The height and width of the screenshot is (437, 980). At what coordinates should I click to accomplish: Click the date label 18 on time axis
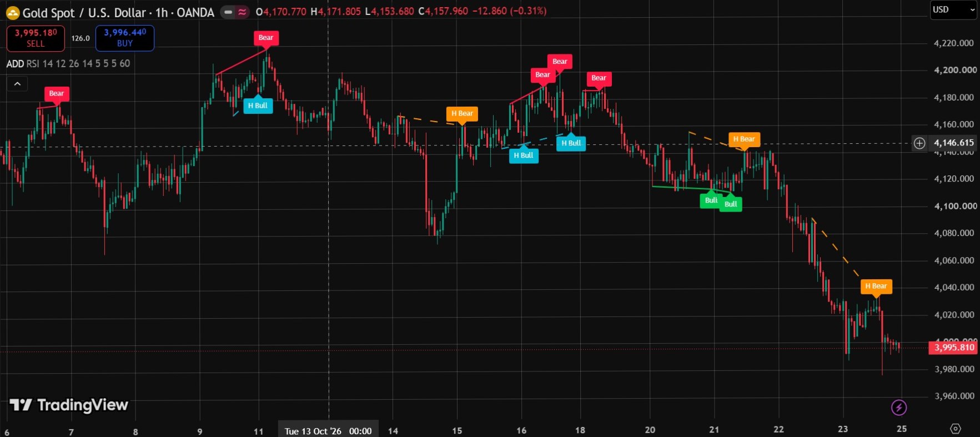[580, 430]
